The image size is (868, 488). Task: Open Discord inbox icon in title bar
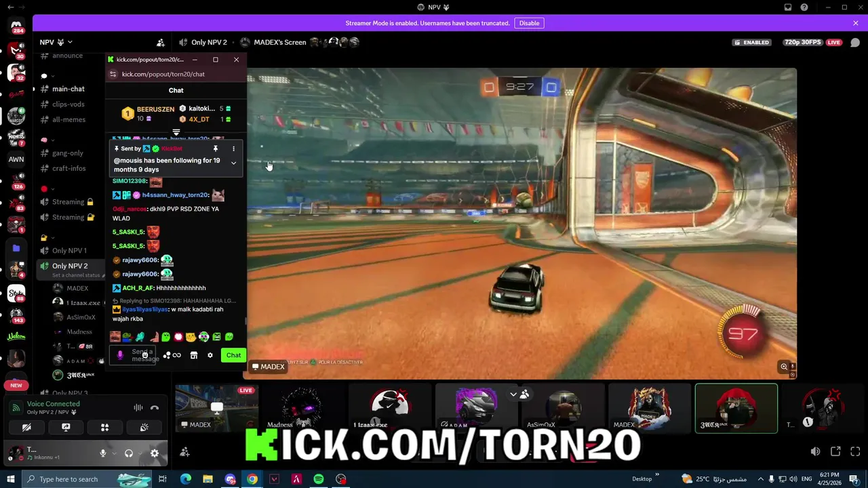coord(788,7)
